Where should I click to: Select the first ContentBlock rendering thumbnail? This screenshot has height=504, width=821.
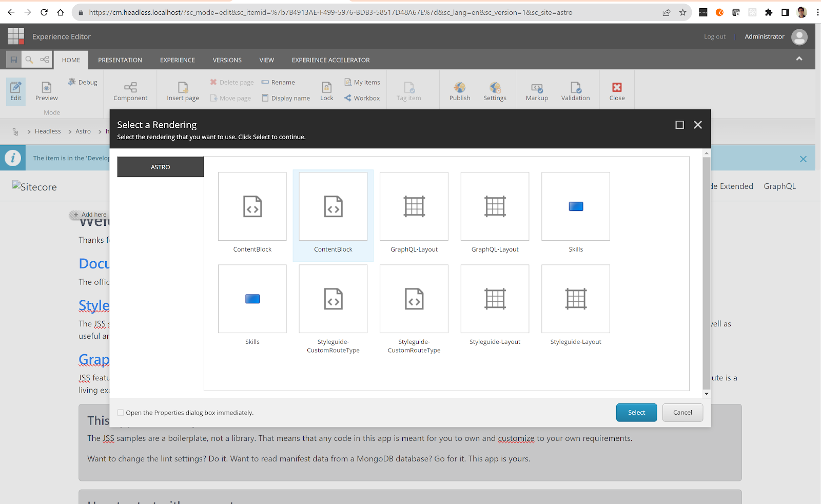[x=252, y=206]
